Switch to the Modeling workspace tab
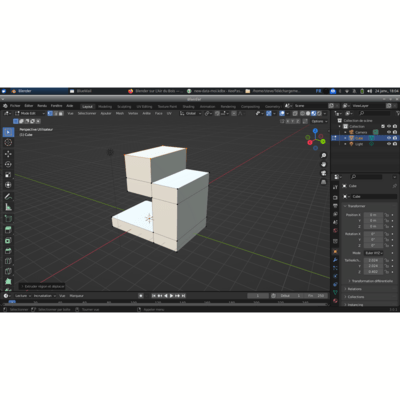The image size is (400, 400). [x=105, y=106]
